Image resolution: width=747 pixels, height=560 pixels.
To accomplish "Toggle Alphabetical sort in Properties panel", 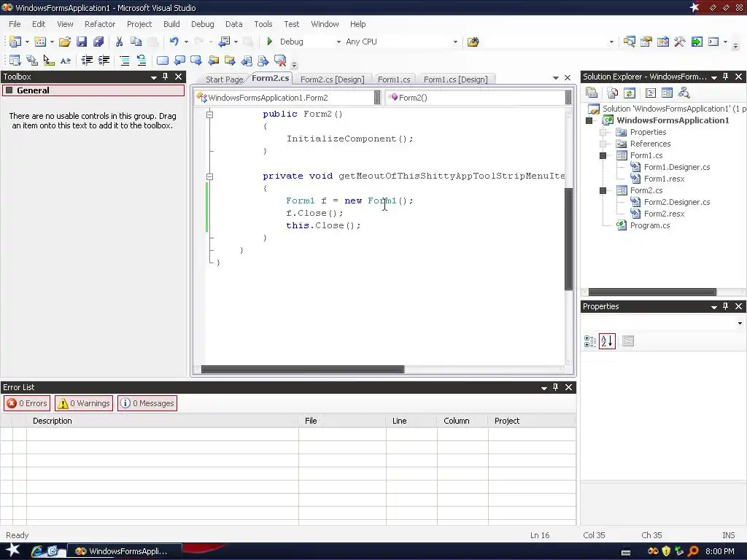I will pos(607,341).
